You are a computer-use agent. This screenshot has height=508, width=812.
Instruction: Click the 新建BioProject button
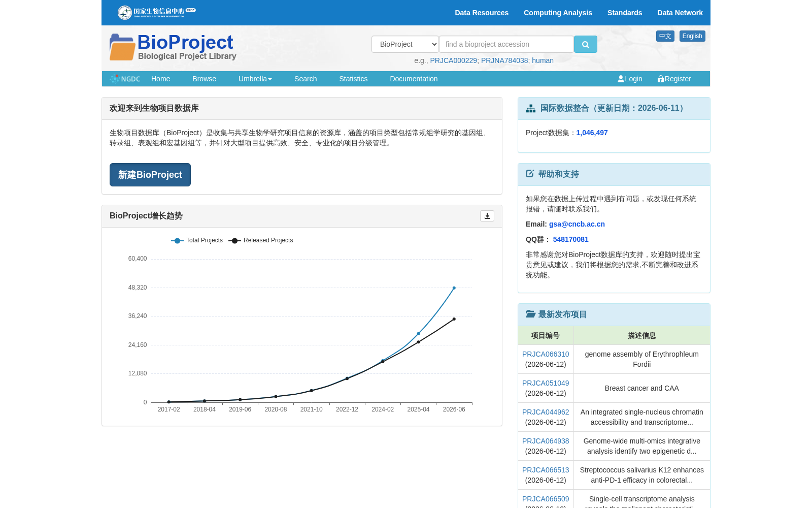[150, 175]
